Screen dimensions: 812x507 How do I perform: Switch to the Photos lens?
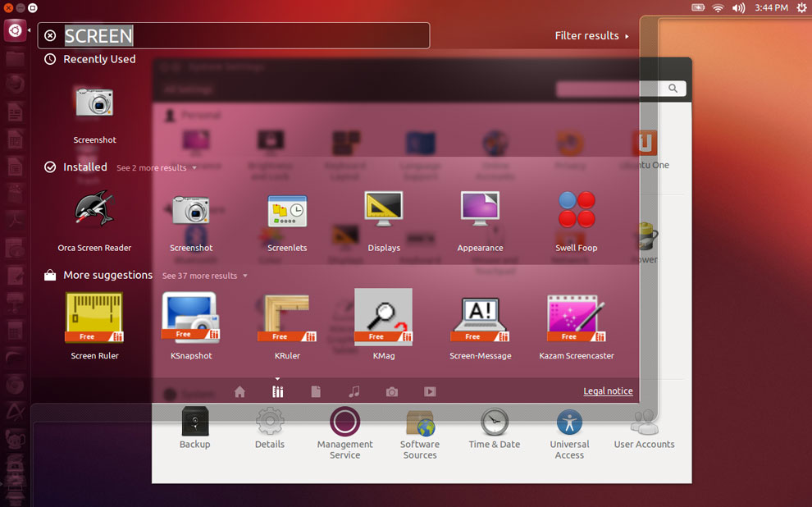pos(392,391)
